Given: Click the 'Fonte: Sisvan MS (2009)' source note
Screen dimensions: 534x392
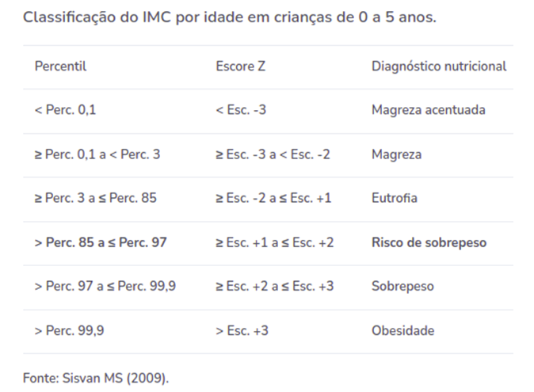Looking at the screenshot, I should point(95,378).
